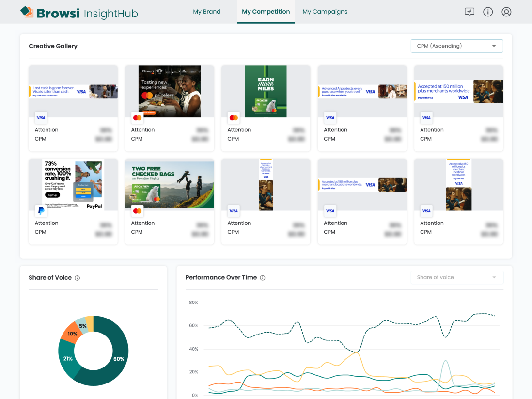Click the 60% dark teal donut segment

[118, 359]
